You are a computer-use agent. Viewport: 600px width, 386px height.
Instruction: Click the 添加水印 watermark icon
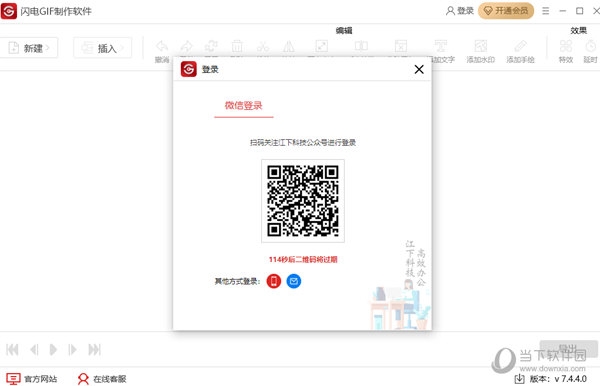pyautogui.click(x=481, y=47)
